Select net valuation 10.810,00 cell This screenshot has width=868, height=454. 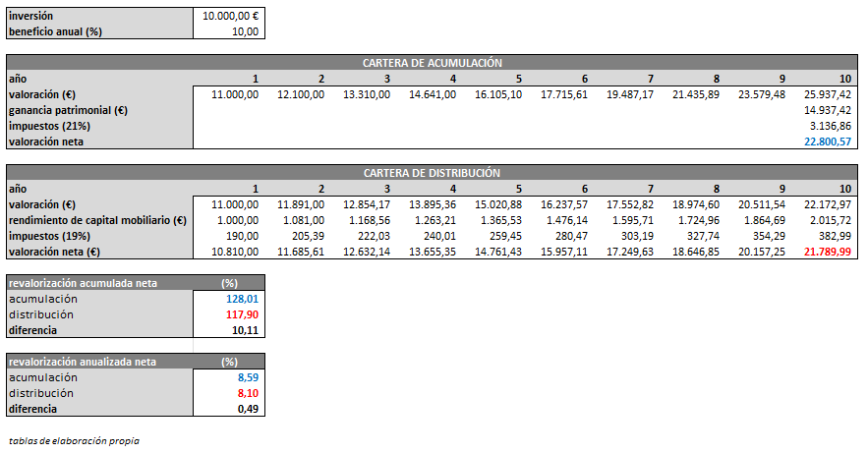pyautogui.click(x=235, y=252)
